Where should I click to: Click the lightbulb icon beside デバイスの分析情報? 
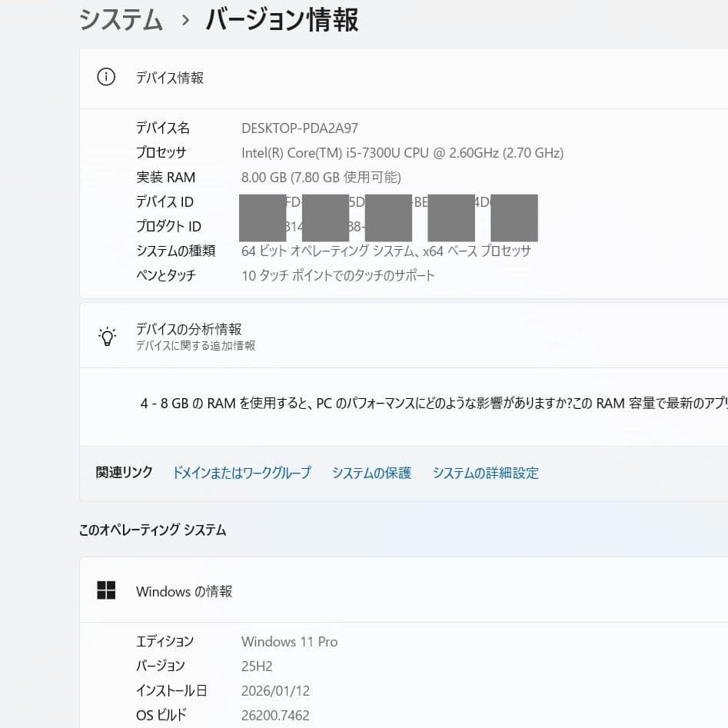pos(106,336)
